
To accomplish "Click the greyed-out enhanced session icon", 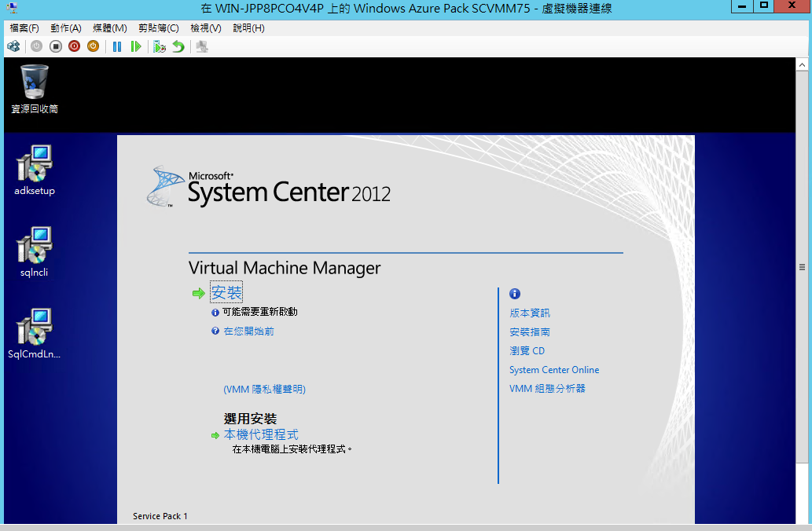I will click(202, 46).
